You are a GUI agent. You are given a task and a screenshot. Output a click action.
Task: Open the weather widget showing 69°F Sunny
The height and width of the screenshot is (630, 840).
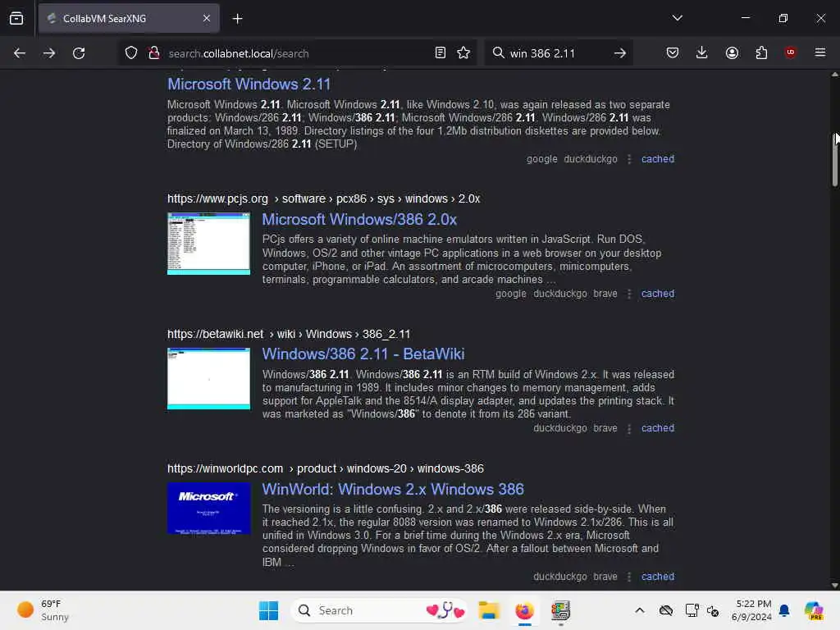43,610
